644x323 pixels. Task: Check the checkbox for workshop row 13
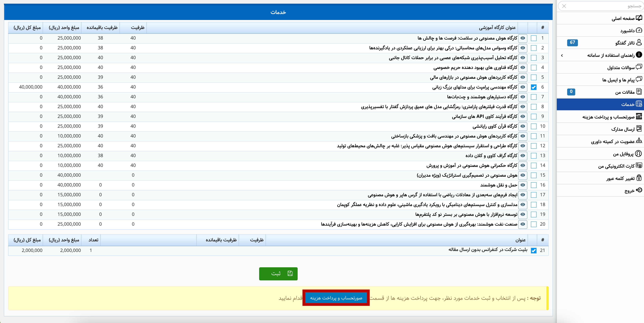(534, 156)
